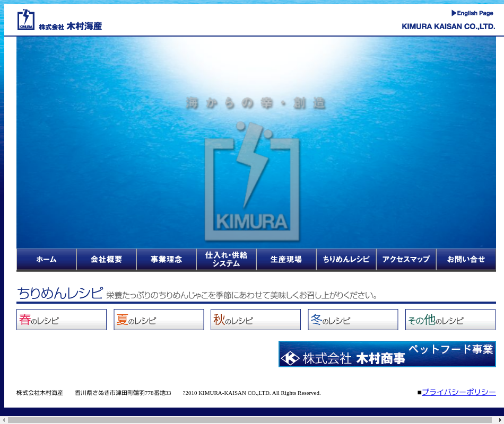Open 夏のレシピ recipe button
This screenshot has height=424, width=504.
coord(159,320)
